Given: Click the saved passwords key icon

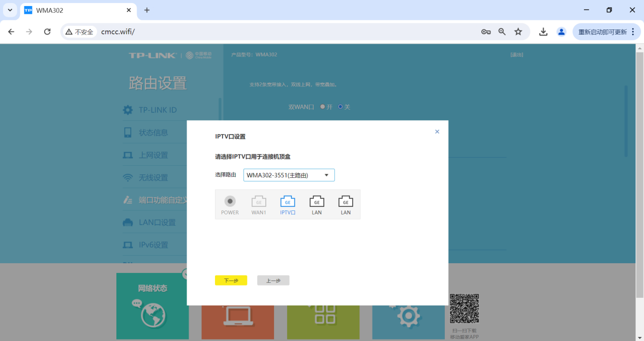Looking at the screenshot, I should coord(486,32).
